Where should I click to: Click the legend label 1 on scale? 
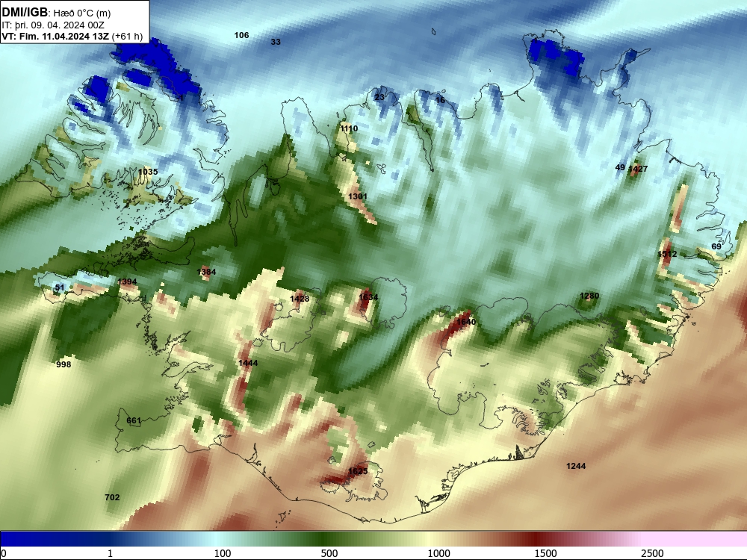click(110, 553)
